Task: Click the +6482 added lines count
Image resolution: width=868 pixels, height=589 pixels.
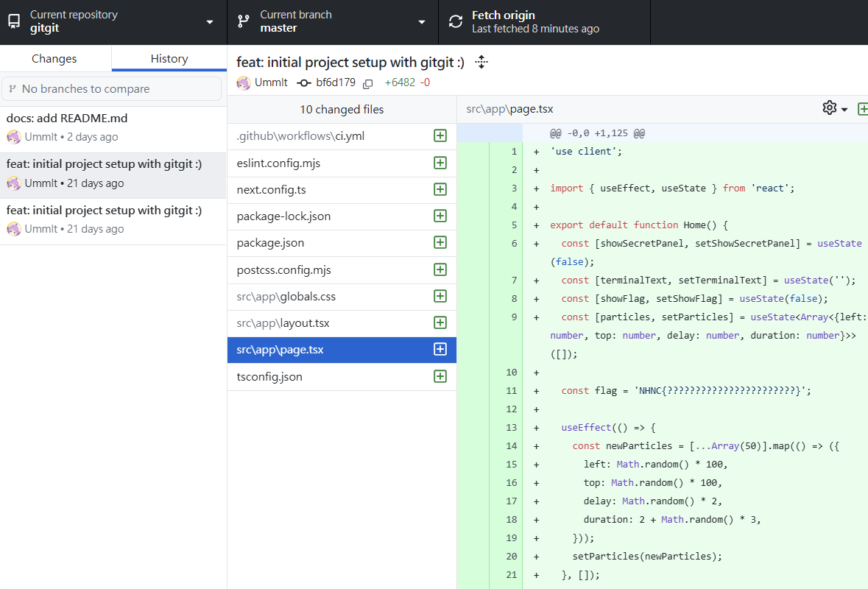Action: pos(400,82)
